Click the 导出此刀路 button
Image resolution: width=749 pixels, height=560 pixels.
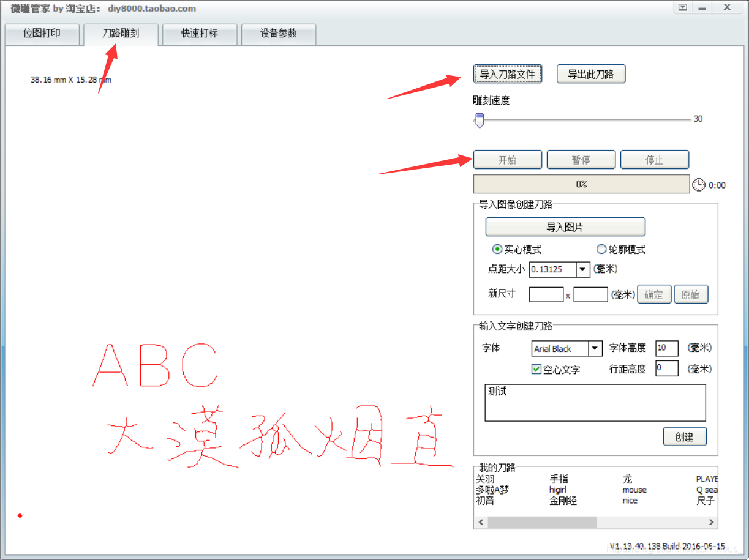(x=590, y=73)
